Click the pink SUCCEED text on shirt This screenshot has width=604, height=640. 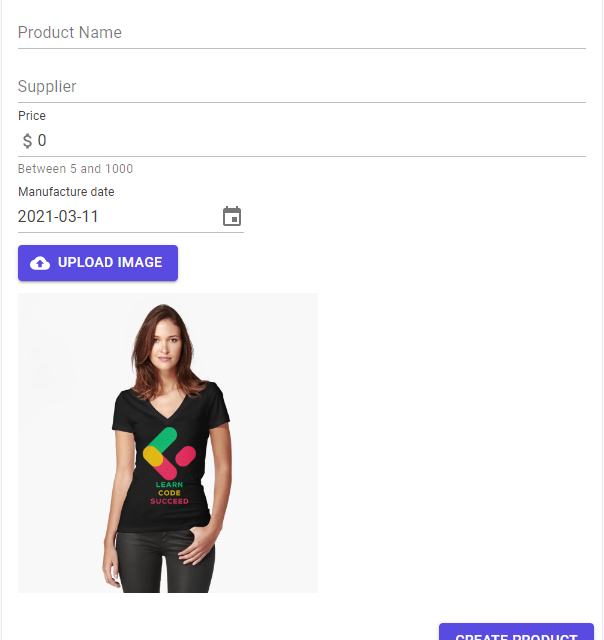169,501
